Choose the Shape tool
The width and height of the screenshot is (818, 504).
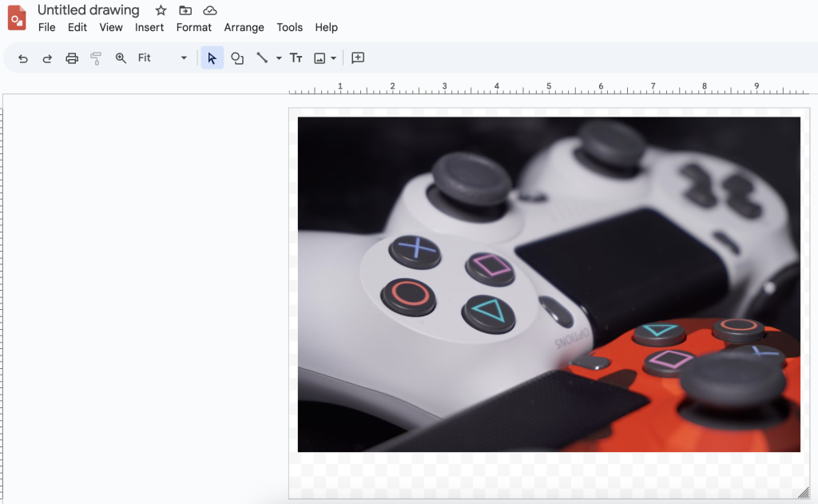[x=237, y=58]
